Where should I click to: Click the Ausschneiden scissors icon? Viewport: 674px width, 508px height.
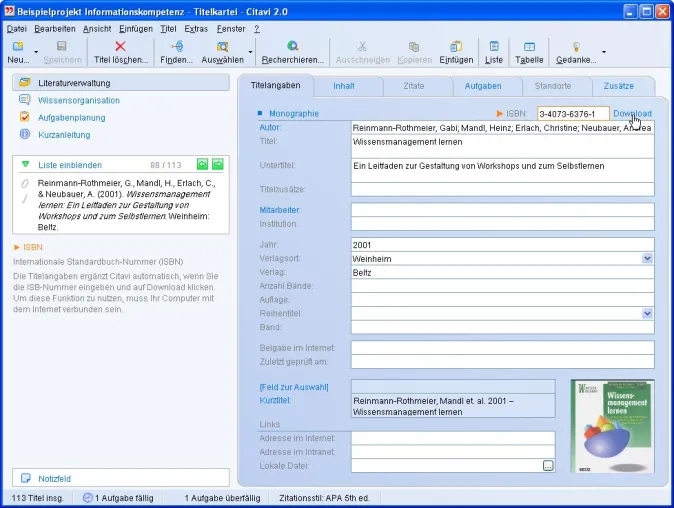coord(362,46)
